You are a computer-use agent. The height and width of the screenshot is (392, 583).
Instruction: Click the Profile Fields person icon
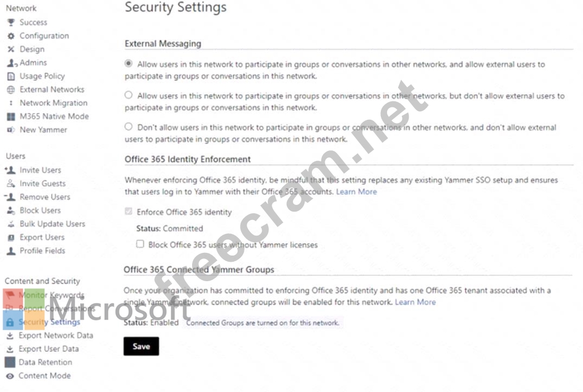pos(10,251)
